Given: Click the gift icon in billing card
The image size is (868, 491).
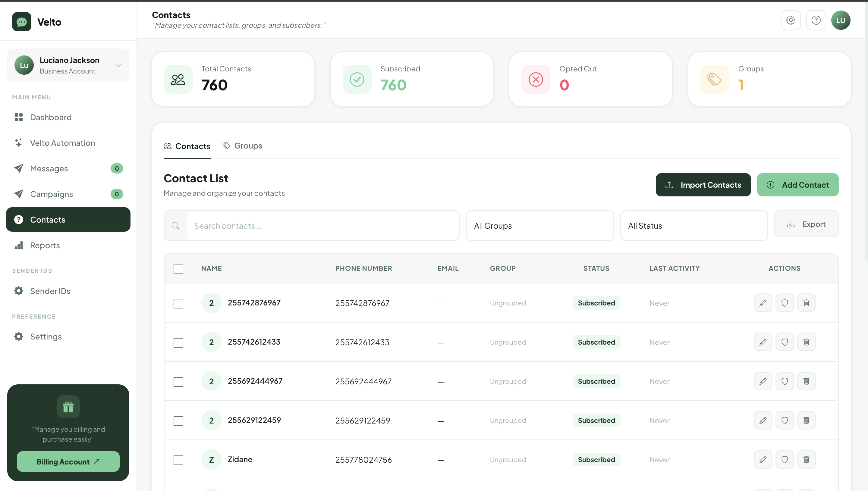Looking at the screenshot, I should [x=68, y=407].
